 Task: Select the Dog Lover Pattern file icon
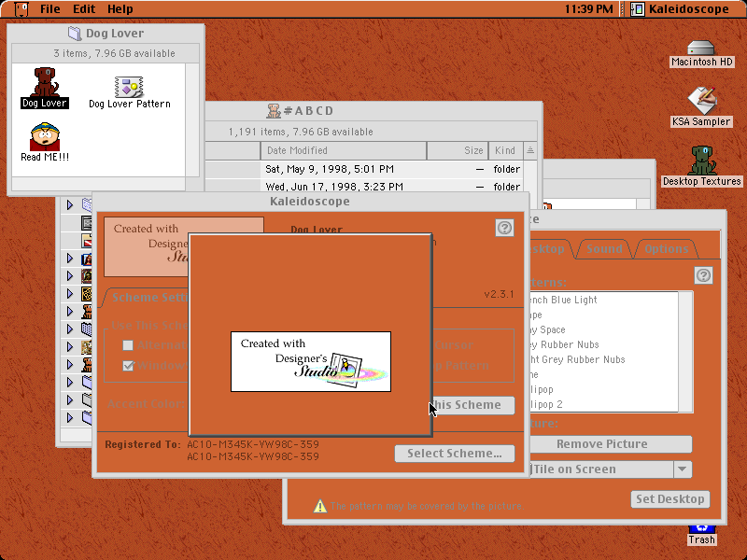[x=129, y=87]
